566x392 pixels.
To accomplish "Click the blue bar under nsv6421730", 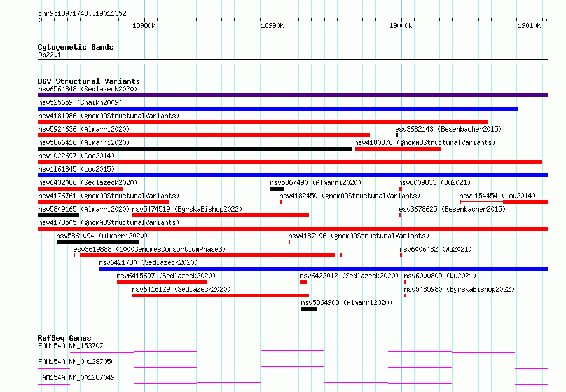I will [x=324, y=269].
